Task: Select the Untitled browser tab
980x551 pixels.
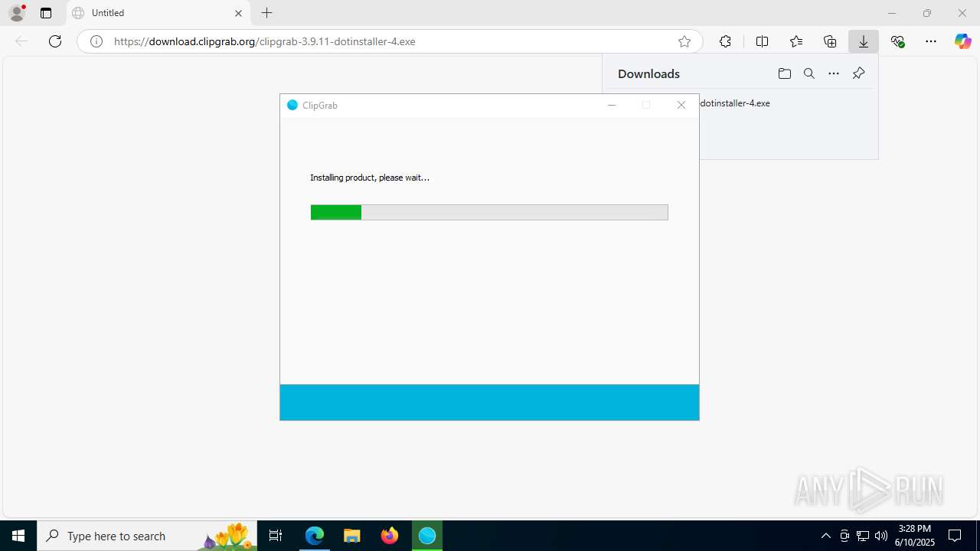Action: (158, 13)
